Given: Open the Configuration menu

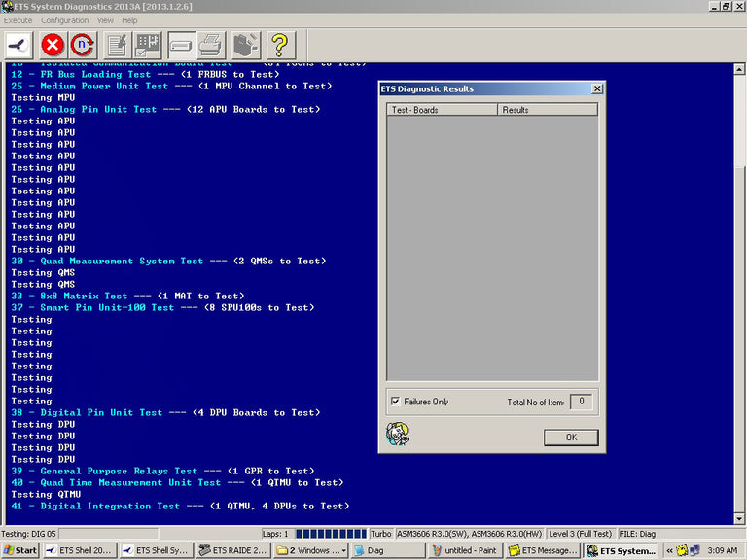Looking at the screenshot, I should click(65, 20).
